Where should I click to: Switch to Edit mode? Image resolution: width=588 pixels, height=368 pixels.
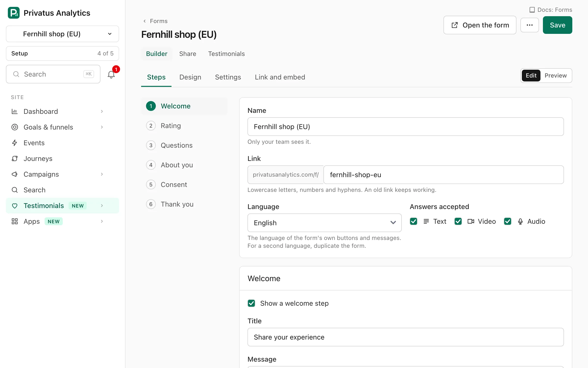point(531,76)
